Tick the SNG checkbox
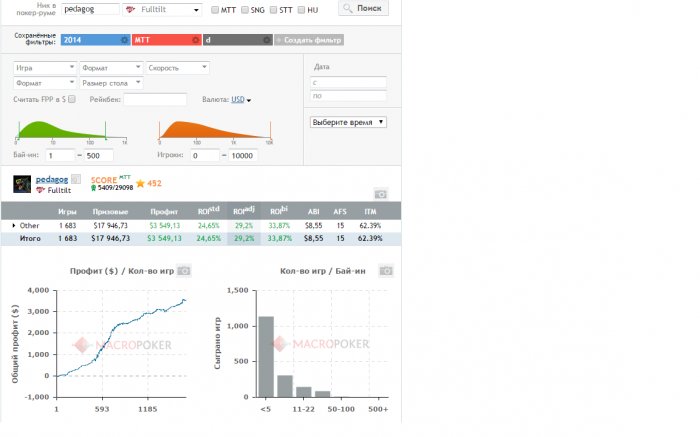 pos(245,10)
